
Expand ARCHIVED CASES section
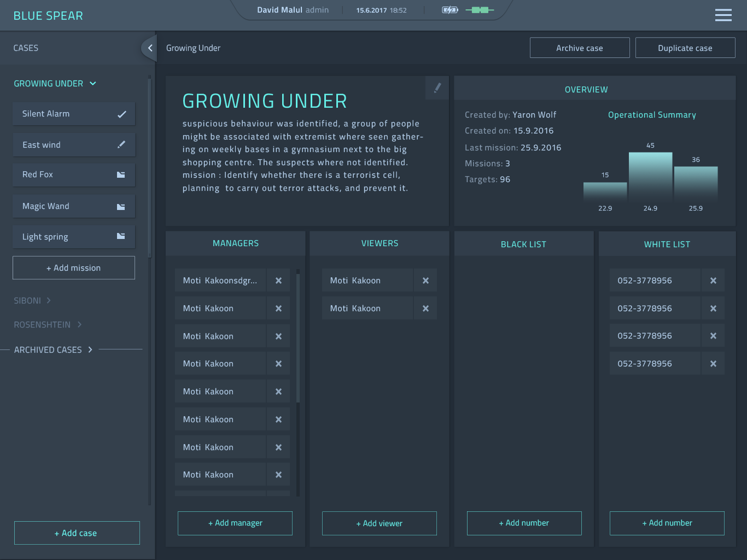53,350
